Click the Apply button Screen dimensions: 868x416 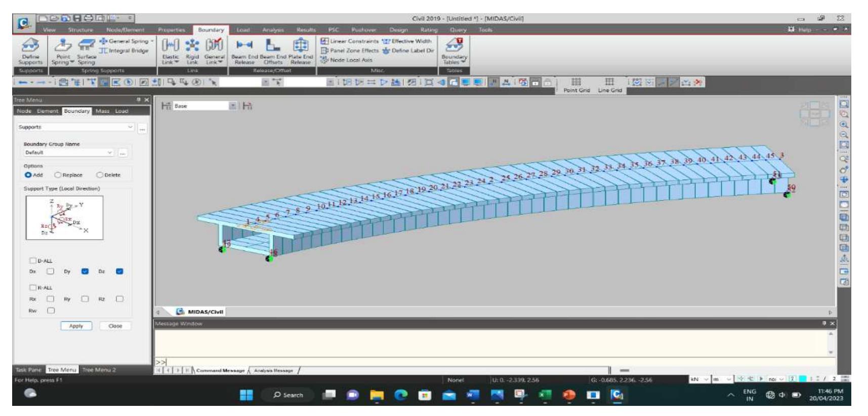[76, 326]
